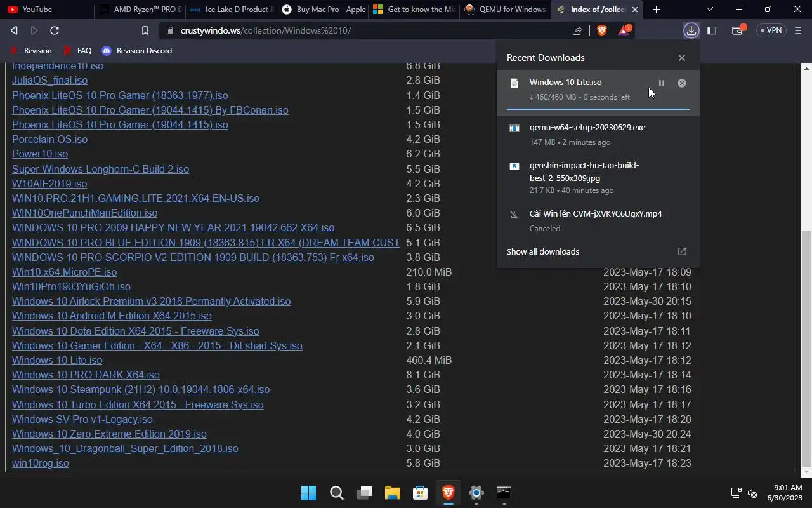
Task: Close the Index of /collection tab
Action: 634,10
